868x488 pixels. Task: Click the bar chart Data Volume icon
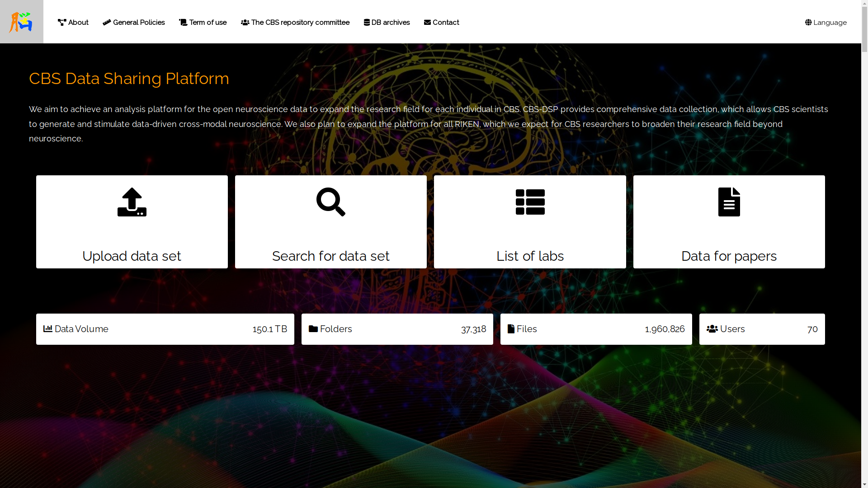(x=48, y=329)
